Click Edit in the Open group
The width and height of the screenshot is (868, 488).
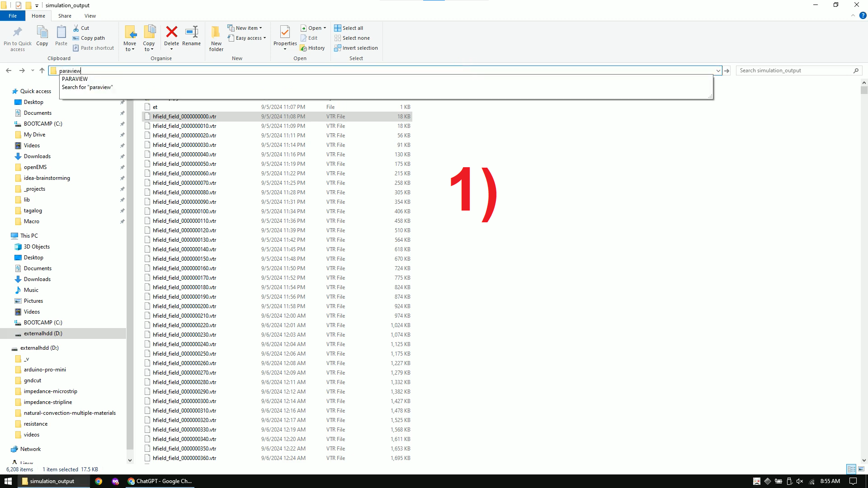(309, 38)
